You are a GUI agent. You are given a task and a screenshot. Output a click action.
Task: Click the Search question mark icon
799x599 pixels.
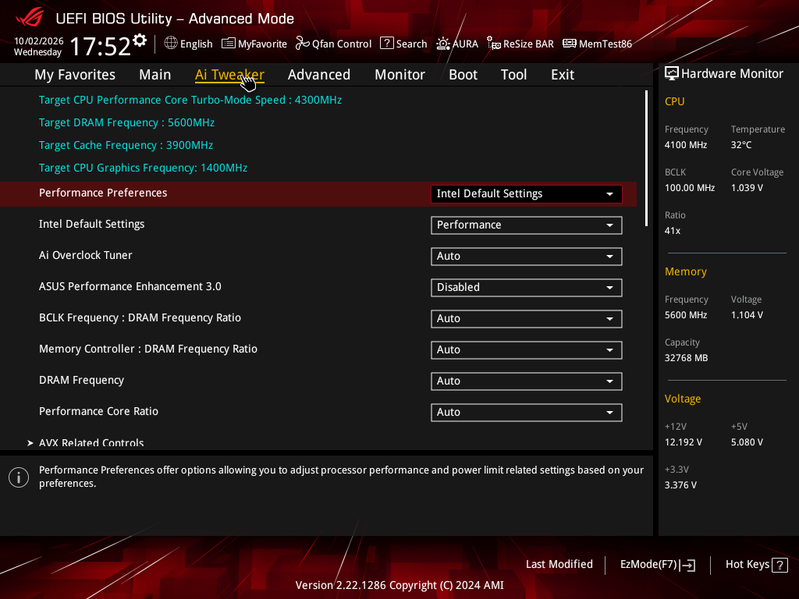click(x=387, y=43)
